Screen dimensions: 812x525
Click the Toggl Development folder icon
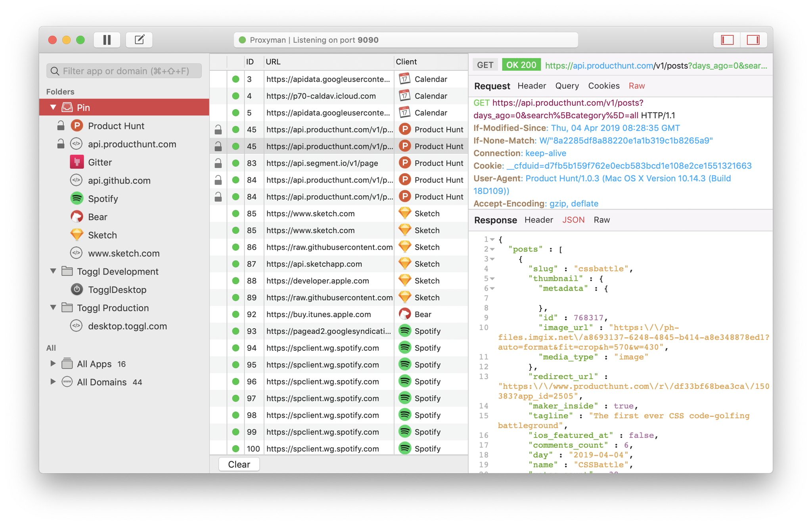pos(67,271)
